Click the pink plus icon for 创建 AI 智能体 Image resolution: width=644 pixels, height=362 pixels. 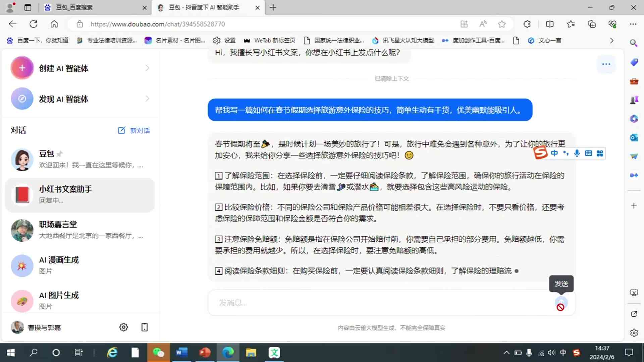(x=22, y=68)
